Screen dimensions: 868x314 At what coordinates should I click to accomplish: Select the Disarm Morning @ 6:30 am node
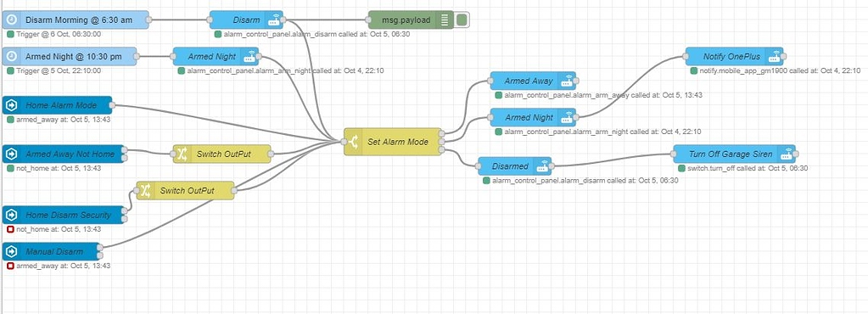(x=76, y=20)
